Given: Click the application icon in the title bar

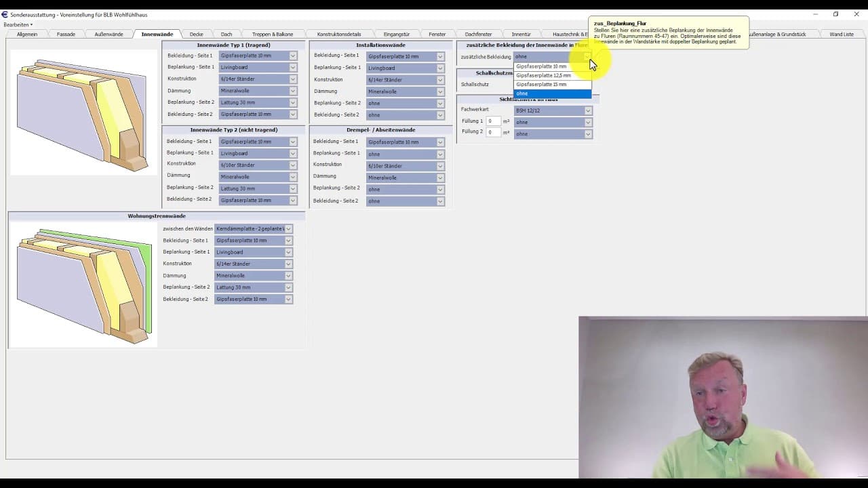Looking at the screenshot, I should point(5,14).
